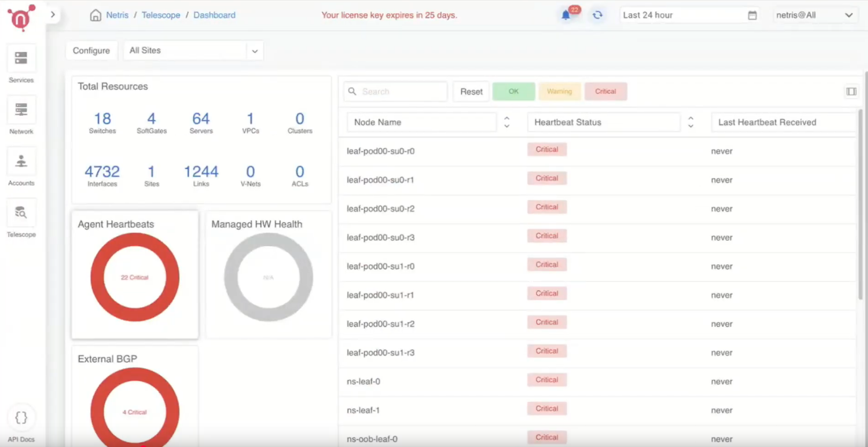Screen dimensions: 868x447
Task: Toggle the Warning status filter
Action: click(x=560, y=91)
